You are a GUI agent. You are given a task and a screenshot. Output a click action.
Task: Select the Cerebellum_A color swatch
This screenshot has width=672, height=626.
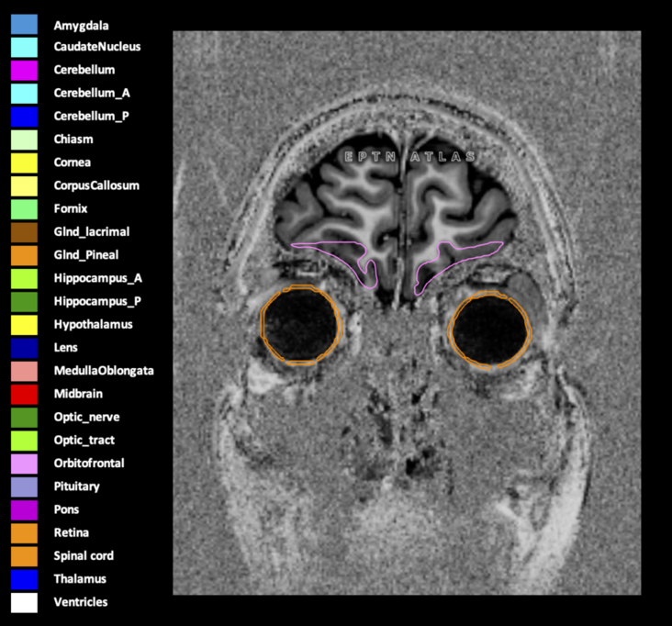[x=24, y=94]
